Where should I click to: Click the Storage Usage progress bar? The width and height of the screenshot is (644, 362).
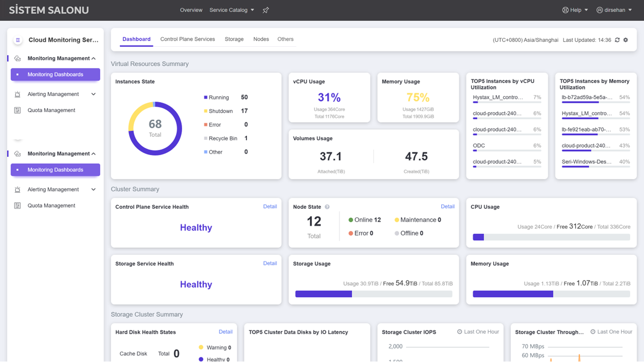click(373, 294)
